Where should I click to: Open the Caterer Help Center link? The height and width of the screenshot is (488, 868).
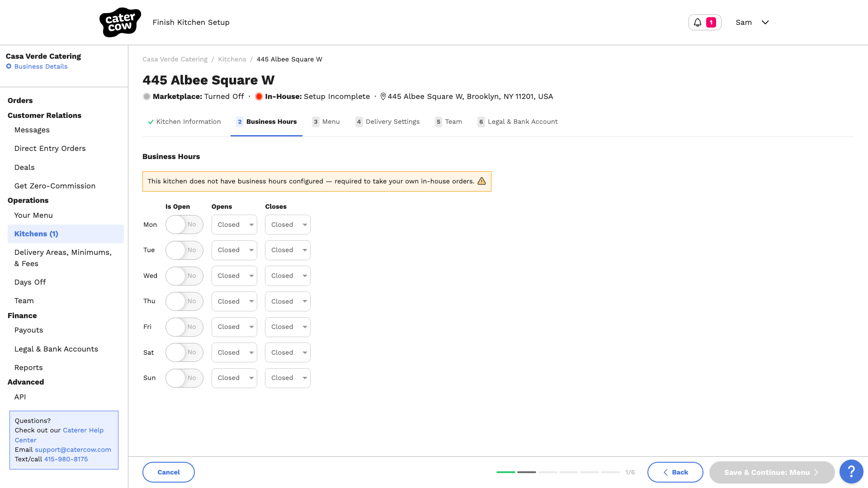(x=59, y=435)
